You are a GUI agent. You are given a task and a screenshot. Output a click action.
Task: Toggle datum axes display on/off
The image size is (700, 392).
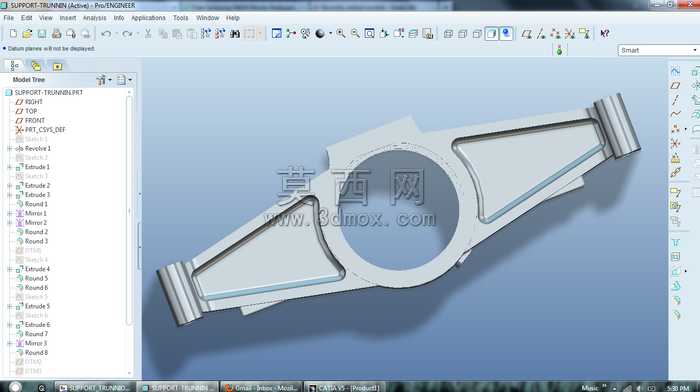coord(541,33)
